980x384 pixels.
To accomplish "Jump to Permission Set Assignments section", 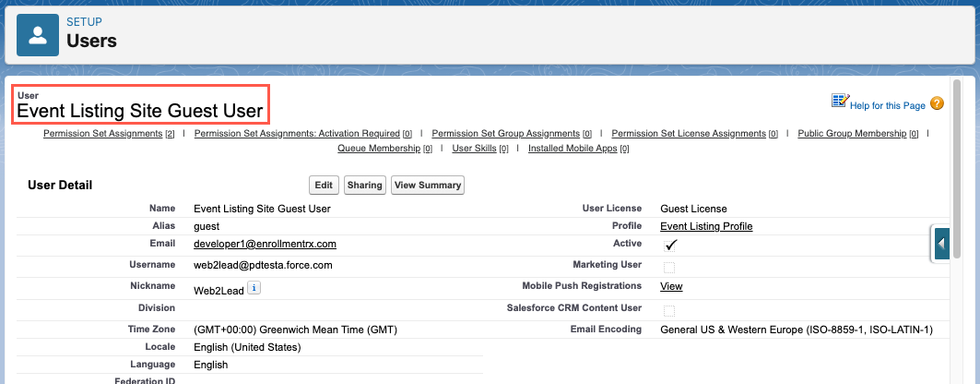I will pos(103,134).
